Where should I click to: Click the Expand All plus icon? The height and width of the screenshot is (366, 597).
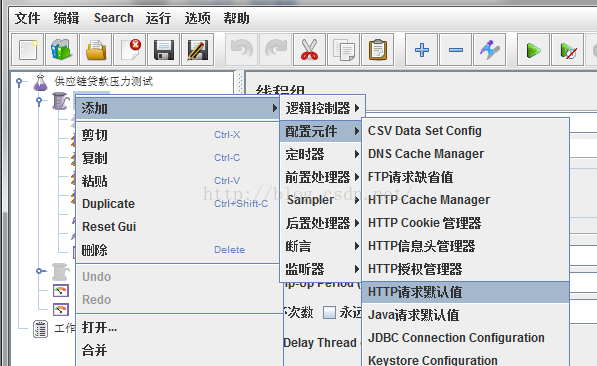click(421, 50)
